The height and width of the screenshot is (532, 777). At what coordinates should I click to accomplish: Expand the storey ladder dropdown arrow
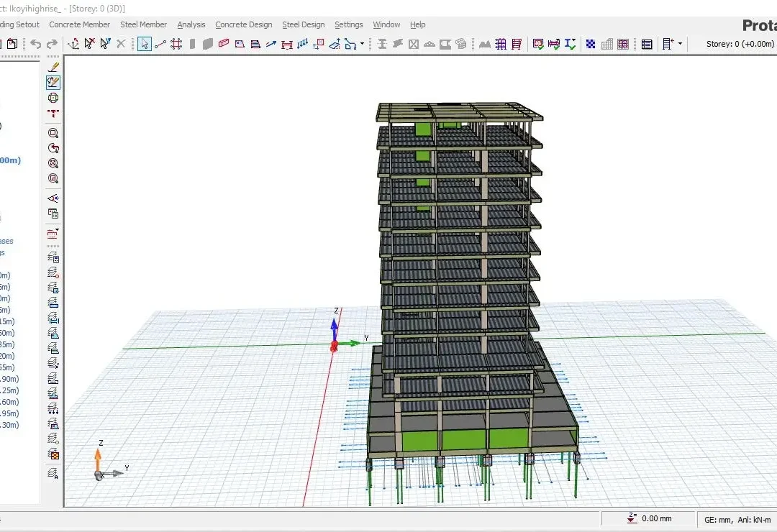680,44
